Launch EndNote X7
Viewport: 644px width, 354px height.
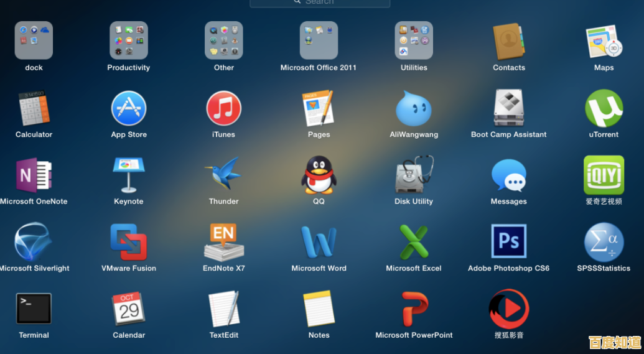click(223, 242)
